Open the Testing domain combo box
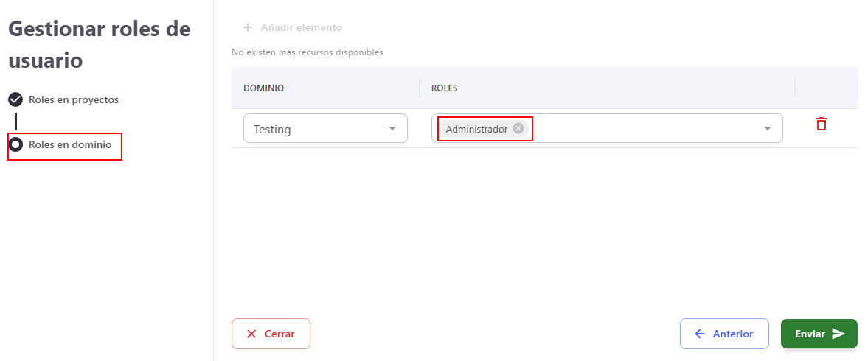868x361 pixels. 317,129
